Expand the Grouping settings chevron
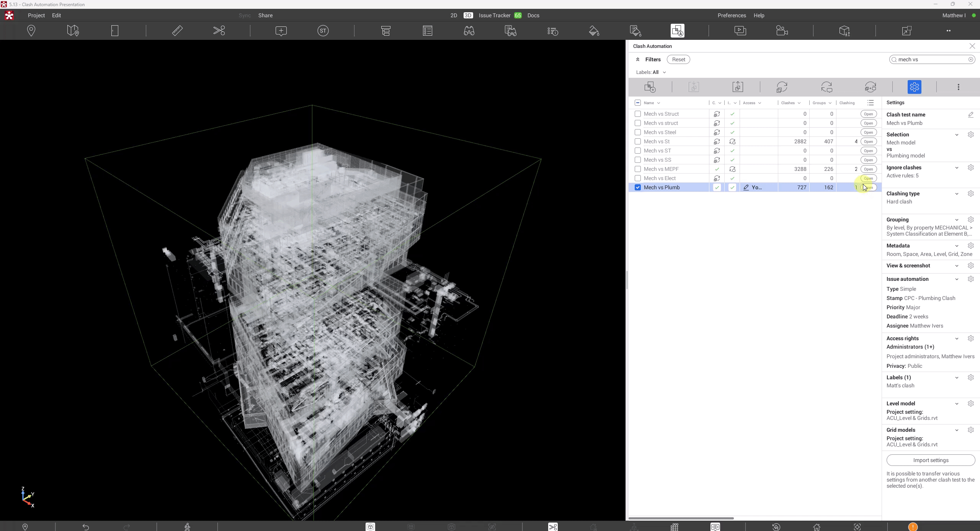This screenshot has height=531, width=980. tap(957, 220)
